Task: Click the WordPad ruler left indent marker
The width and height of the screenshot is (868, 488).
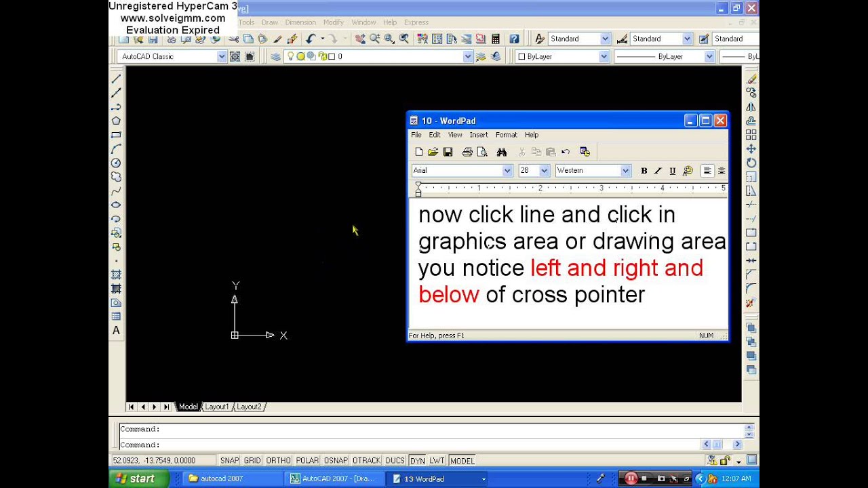Action: pos(418,193)
